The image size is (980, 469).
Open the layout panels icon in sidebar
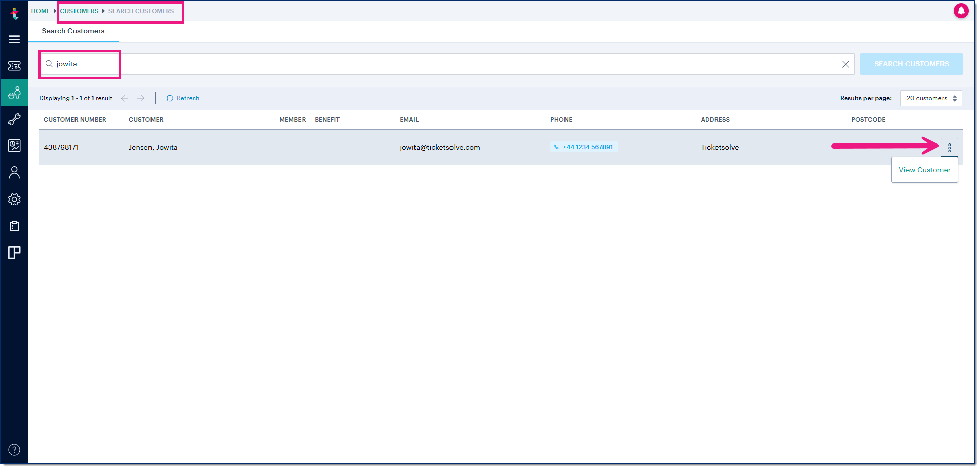coord(14,252)
